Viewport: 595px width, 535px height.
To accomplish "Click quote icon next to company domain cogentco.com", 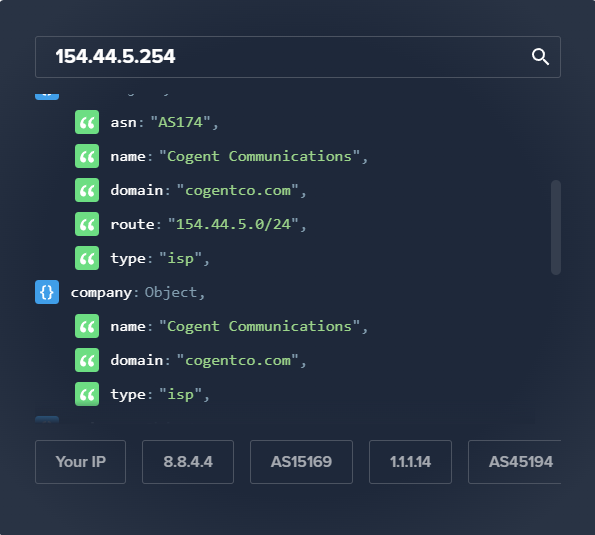I will point(87,360).
